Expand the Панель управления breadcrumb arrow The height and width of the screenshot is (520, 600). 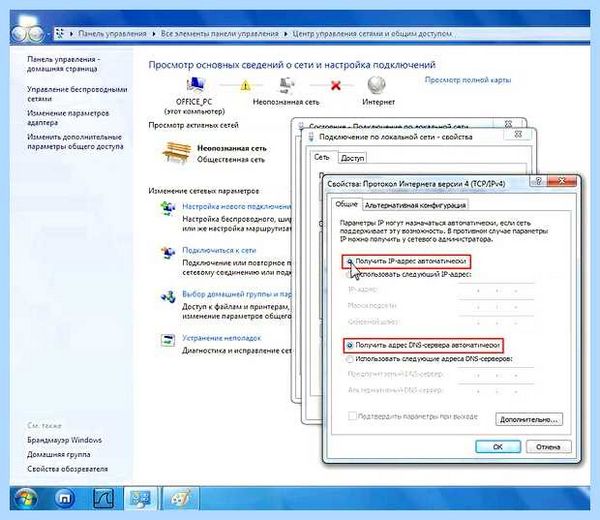point(72,34)
